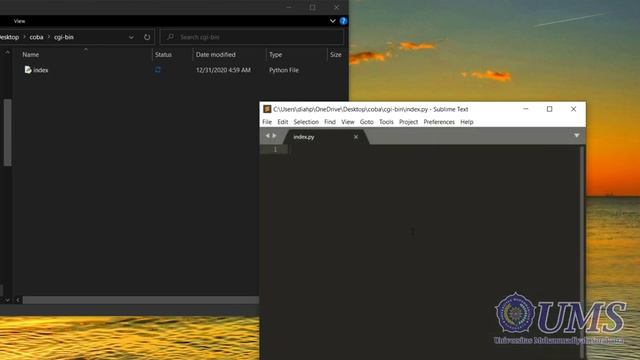Click the 12/31/2020 4:59 AM date cell

pos(223,70)
